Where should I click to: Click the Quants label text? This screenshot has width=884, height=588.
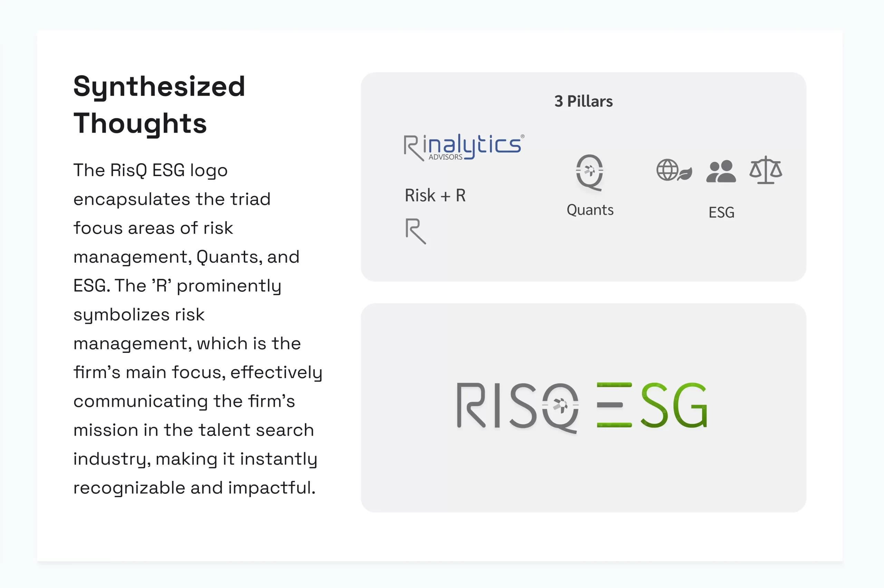coord(590,210)
